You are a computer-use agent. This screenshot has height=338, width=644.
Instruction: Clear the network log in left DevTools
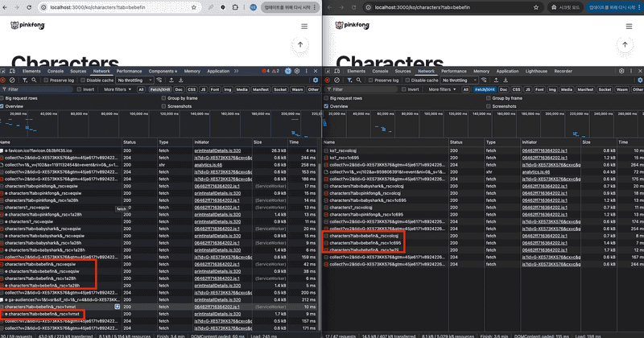click(x=12, y=80)
